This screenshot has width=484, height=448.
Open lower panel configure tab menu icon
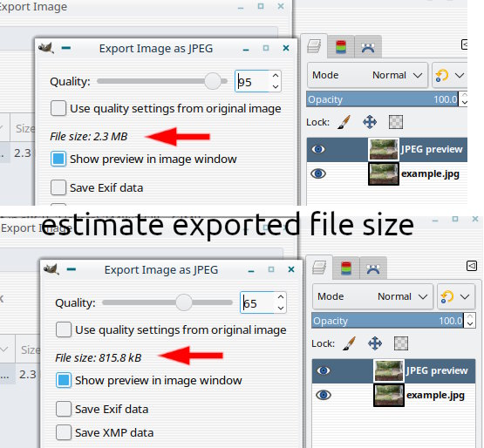472,266
